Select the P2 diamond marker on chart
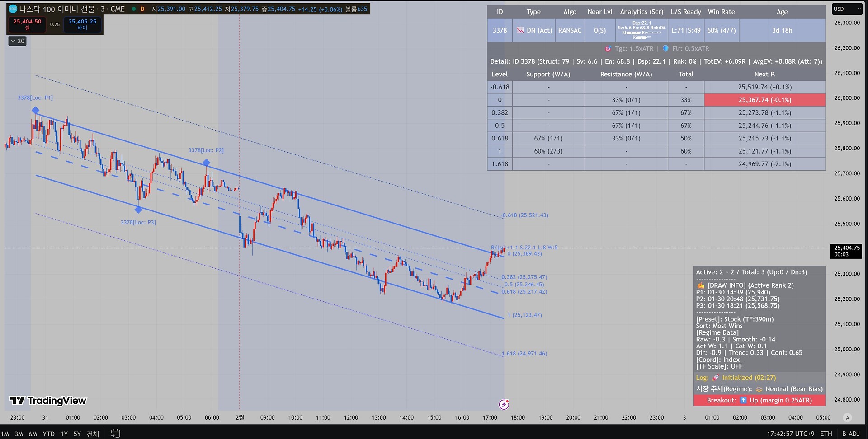This screenshot has width=868, height=439. tap(206, 162)
